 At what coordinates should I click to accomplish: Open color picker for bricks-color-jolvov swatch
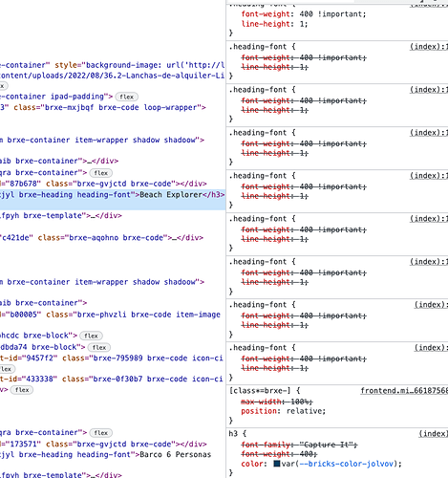[277, 464]
